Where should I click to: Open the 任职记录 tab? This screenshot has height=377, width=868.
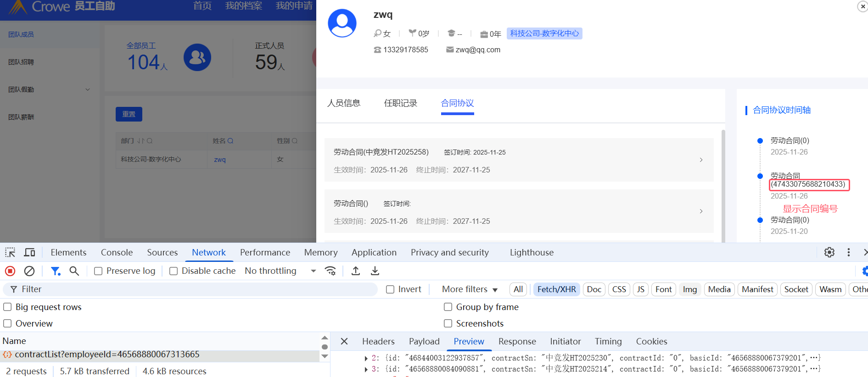pyautogui.click(x=400, y=103)
